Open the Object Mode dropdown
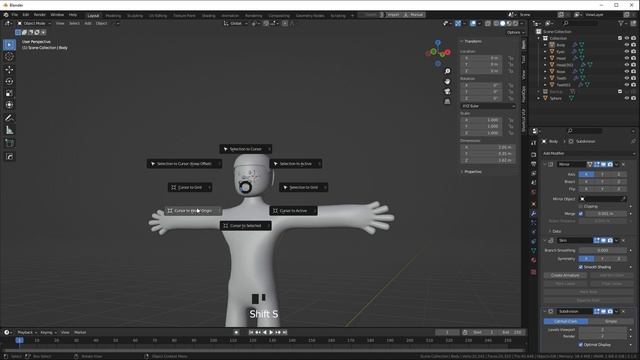640x360 pixels. (x=33, y=23)
